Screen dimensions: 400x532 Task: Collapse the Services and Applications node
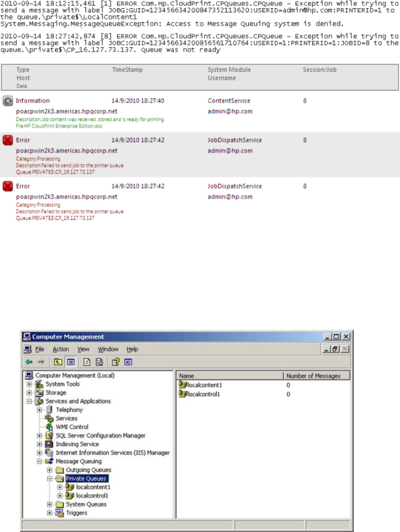(29, 401)
